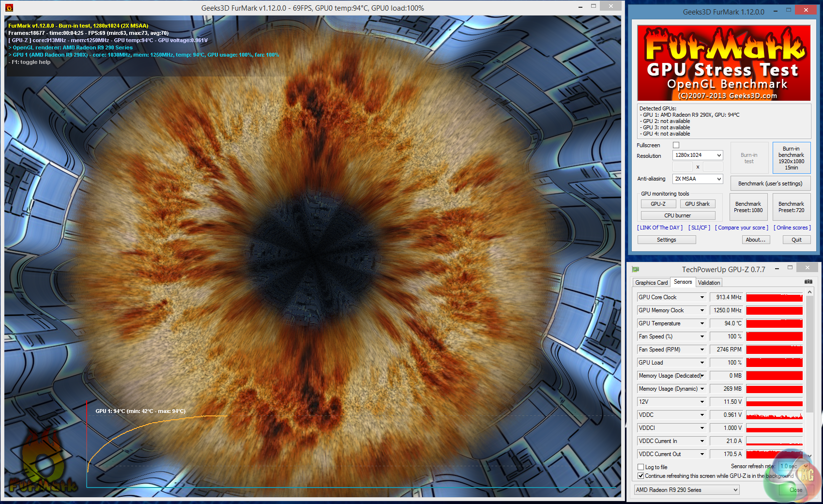The height and width of the screenshot is (504, 823).
Task: Click the GPU-Z camera screenshot icon
Action: tap(808, 281)
